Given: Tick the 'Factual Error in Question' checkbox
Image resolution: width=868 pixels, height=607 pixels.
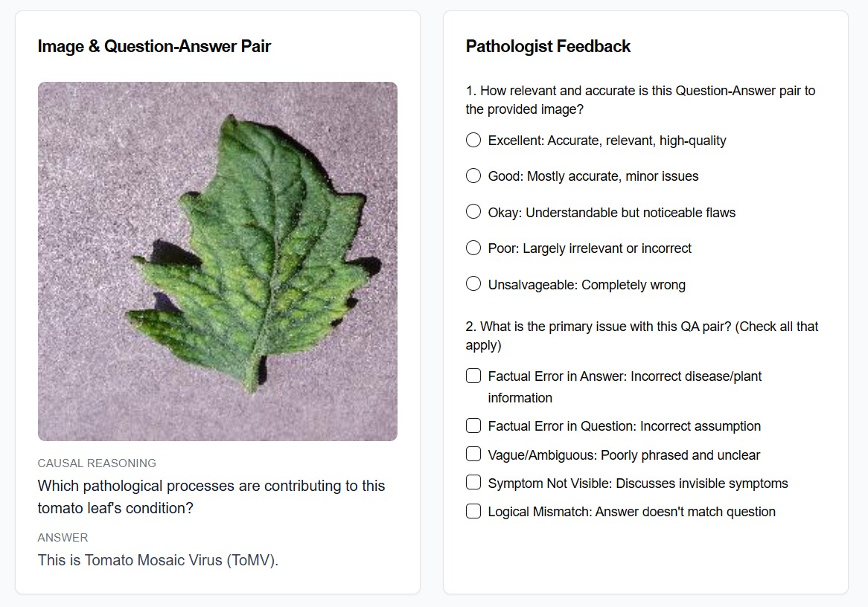Looking at the screenshot, I should click(473, 426).
